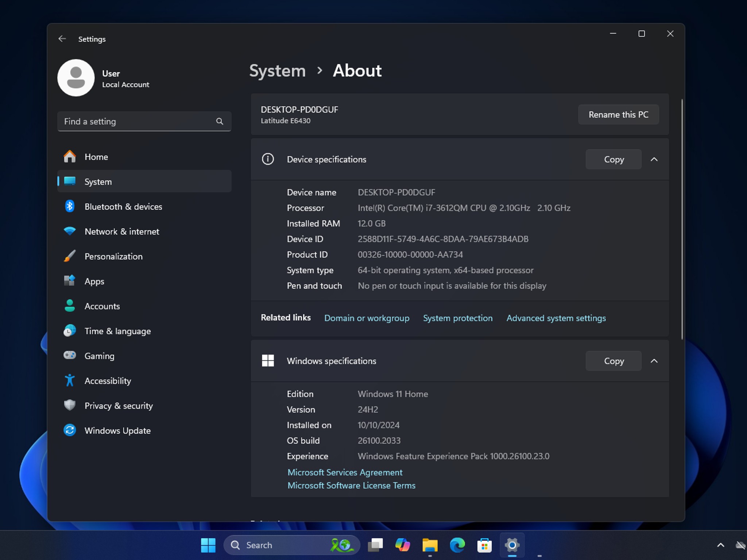Click System in the breadcrumb header

click(x=277, y=70)
